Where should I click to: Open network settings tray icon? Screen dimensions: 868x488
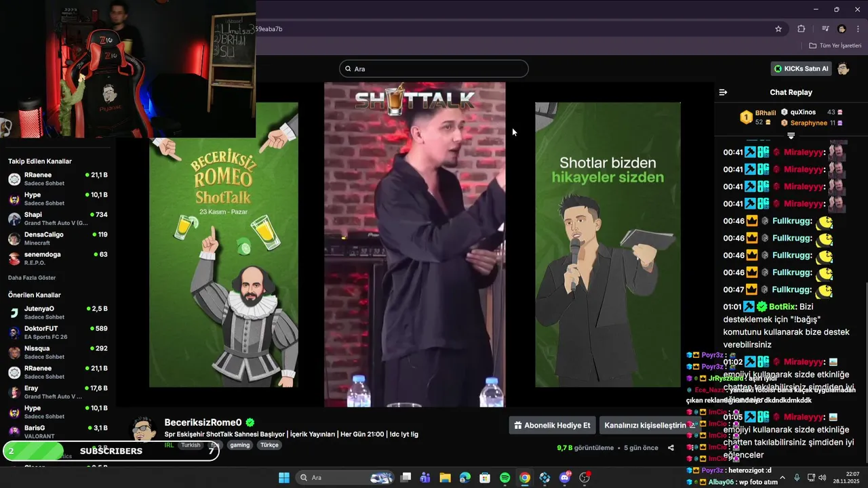811,478
